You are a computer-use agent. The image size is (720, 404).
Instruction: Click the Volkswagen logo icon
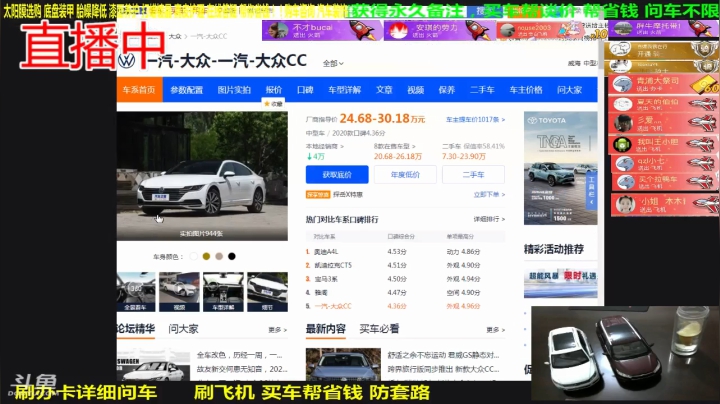(x=127, y=61)
